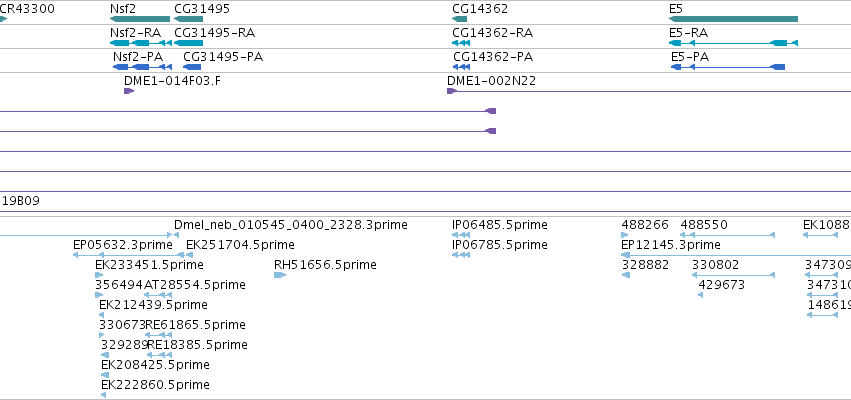Select the RH51656.5prime label
Viewport: 851px width, 400px height.
pos(325,265)
